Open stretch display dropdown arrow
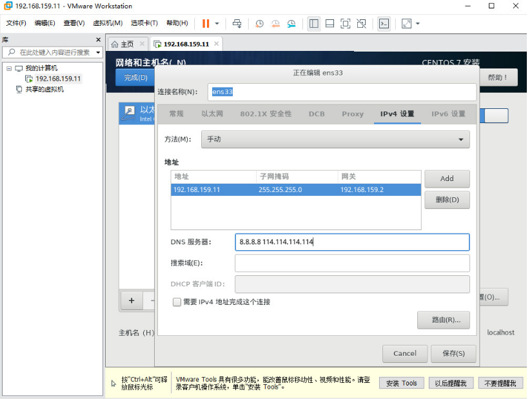The width and height of the screenshot is (532, 399). (418, 24)
